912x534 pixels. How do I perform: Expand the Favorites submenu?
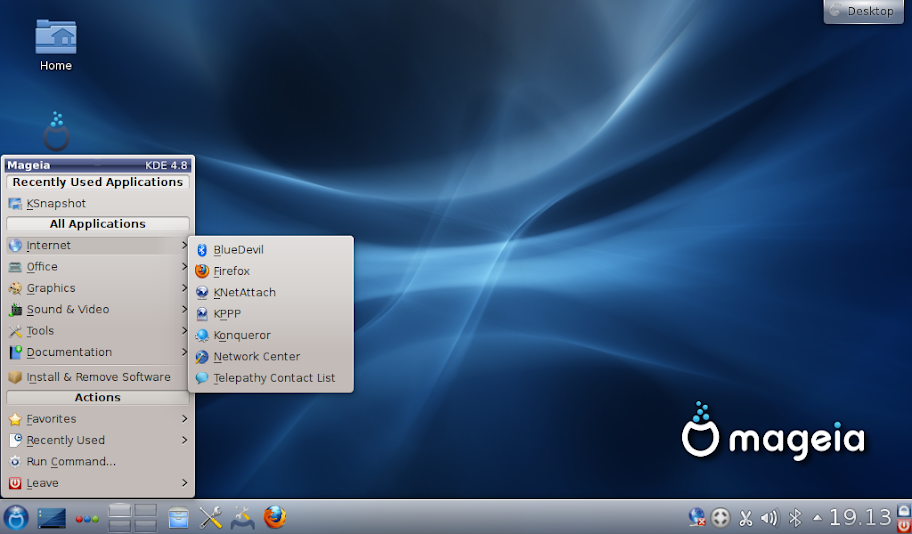(x=98, y=419)
